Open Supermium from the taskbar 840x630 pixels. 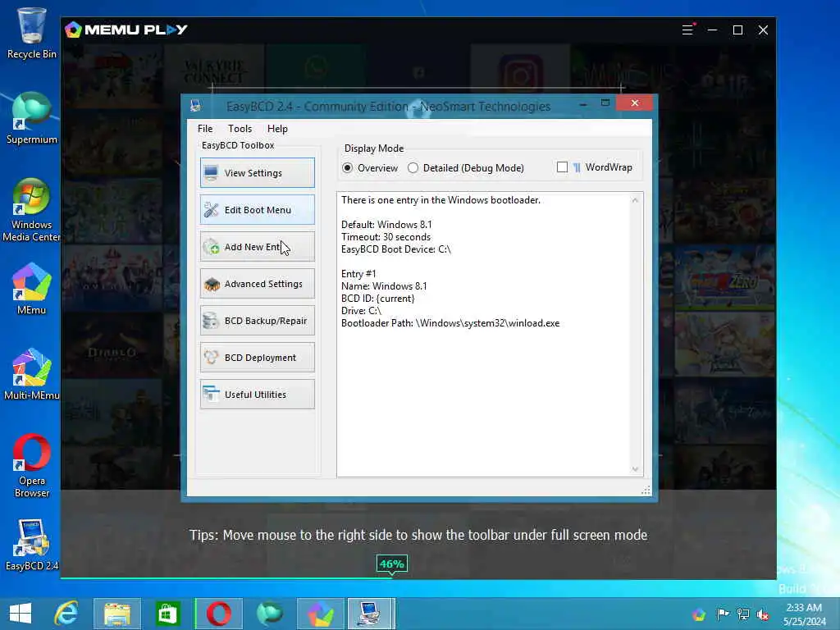tap(269, 614)
